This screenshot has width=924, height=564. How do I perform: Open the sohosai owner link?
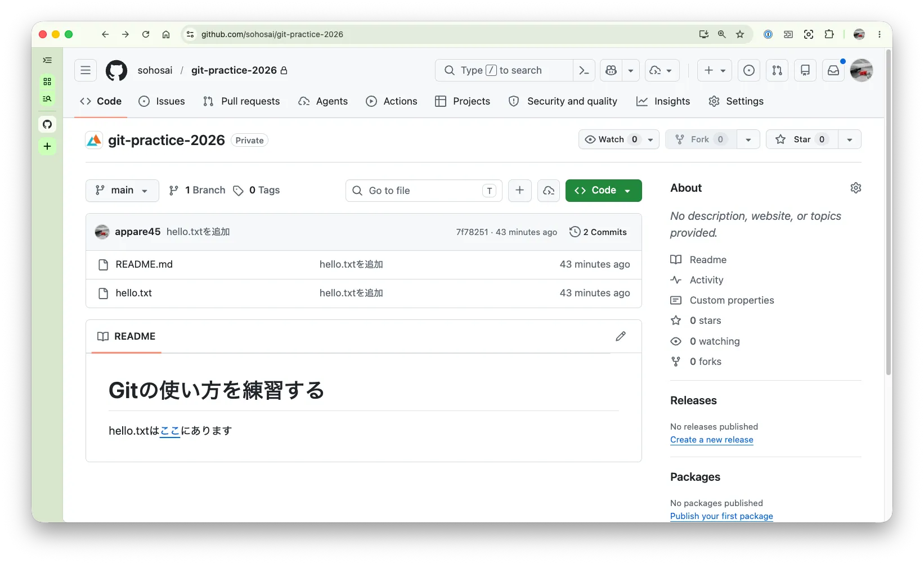pos(155,70)
